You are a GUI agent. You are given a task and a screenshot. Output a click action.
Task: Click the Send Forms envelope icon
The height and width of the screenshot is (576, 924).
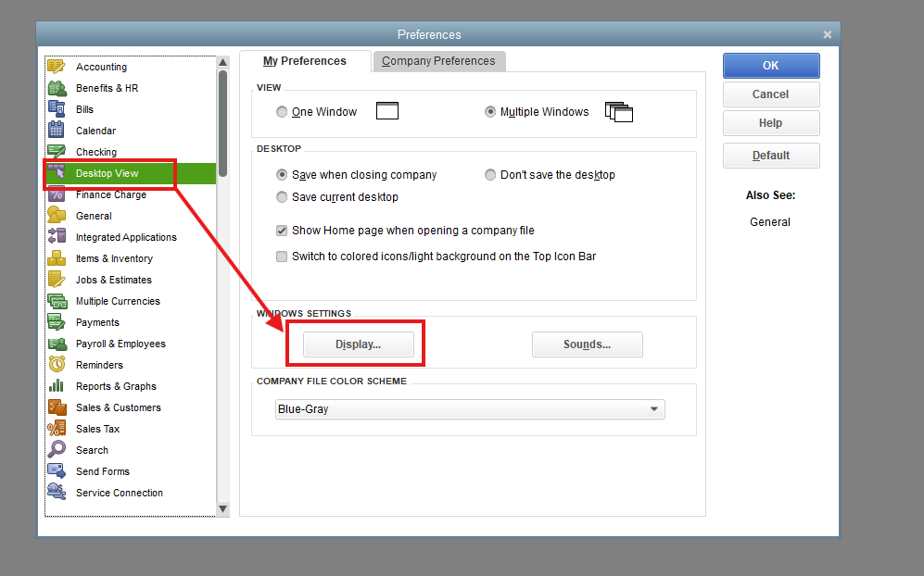click(57, 470)
